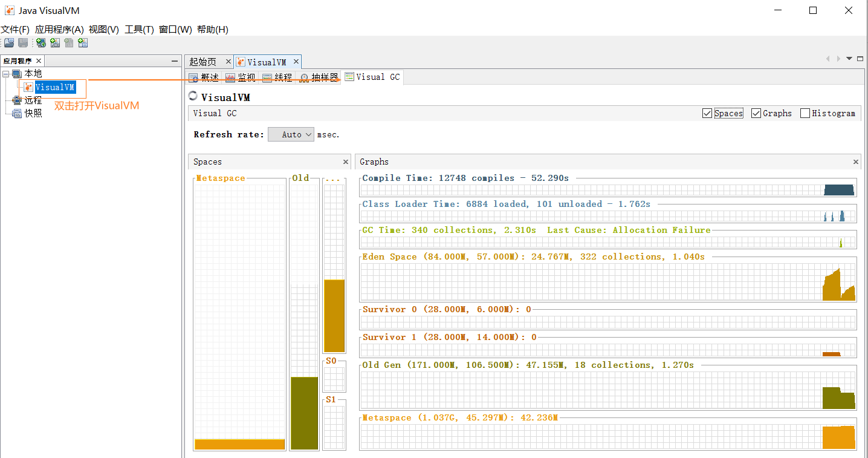868x458 pixels.
Task: Switch to the 抽样器 sampler tab
Action: point(319,77)
